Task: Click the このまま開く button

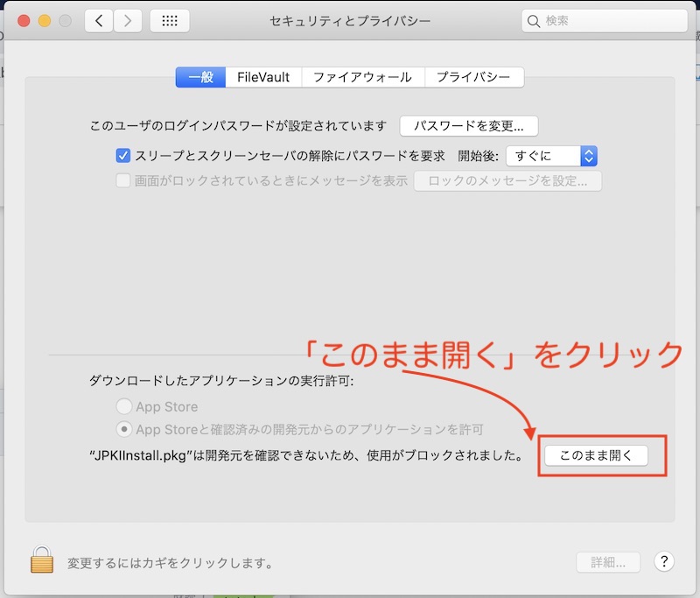Action: 596,455
